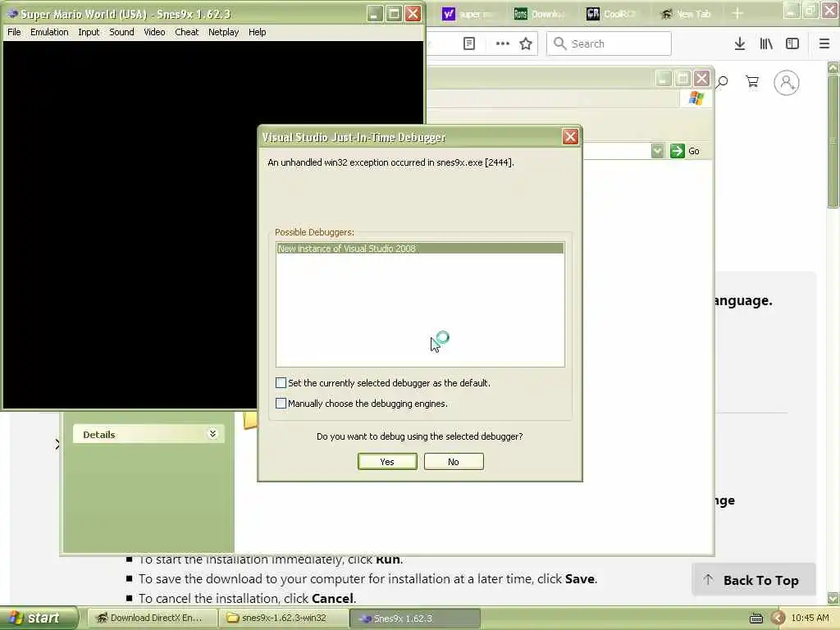Viewport: 840px width, 630px height.
Task: Click the Back To Top button
Action: (754, 580)
